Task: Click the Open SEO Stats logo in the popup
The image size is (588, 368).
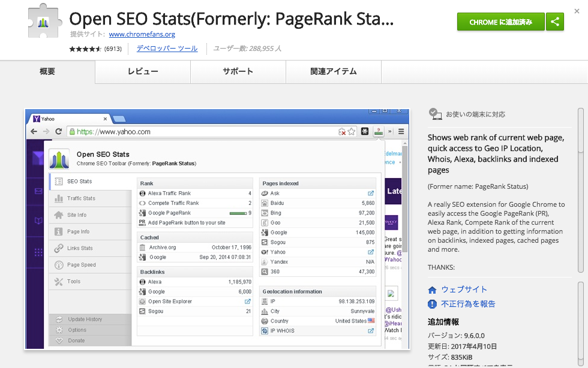Action: 59,159
